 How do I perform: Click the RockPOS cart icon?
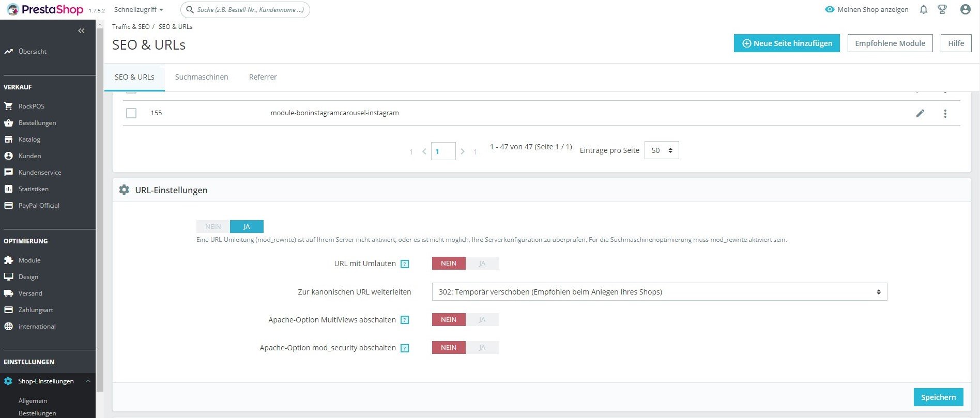pos(8,106)
